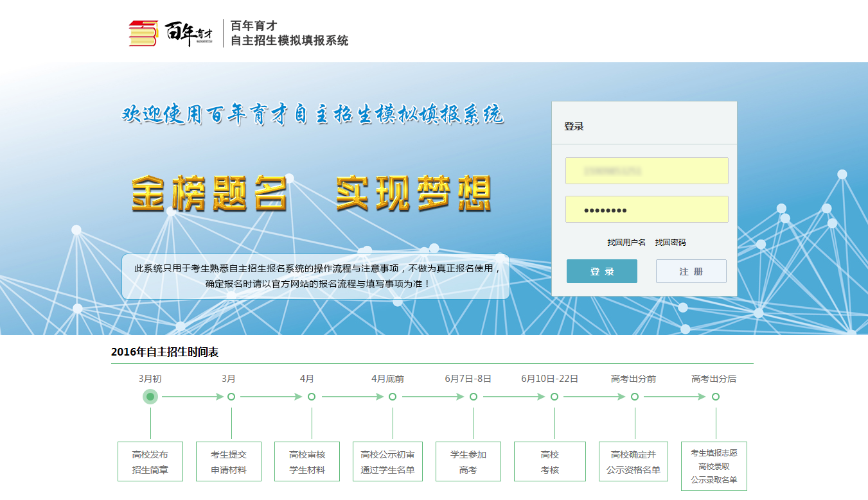Click the 高校考核 milestone box
This screenshot has width=868, height=500.
(x=549, y=461)
